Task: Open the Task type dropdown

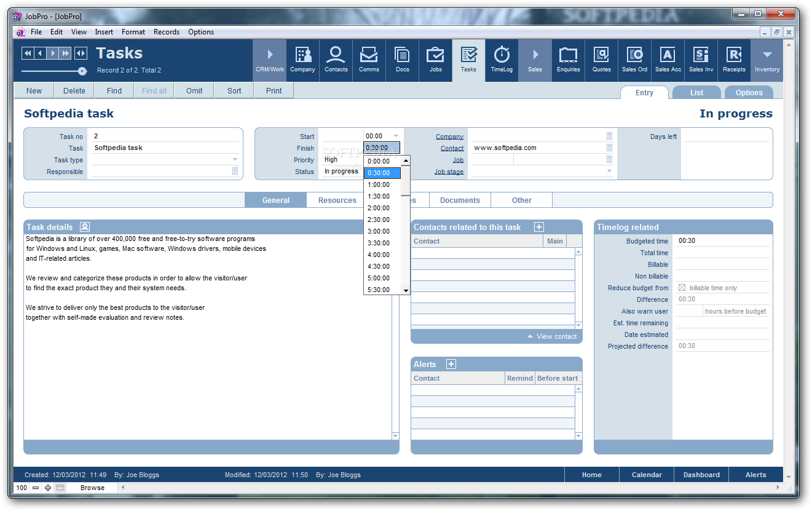Action: tap(235, 160)
